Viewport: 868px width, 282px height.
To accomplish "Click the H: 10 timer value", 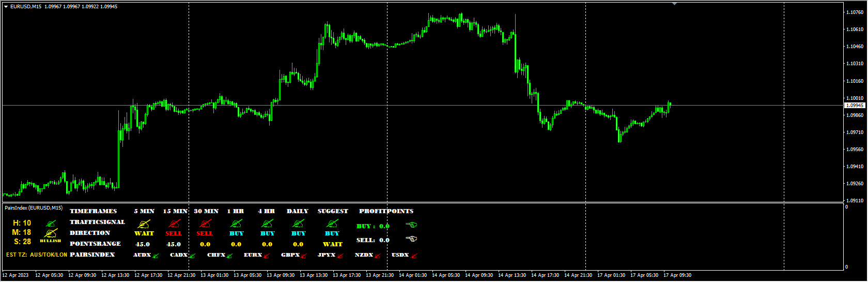I will coord(22,223).
